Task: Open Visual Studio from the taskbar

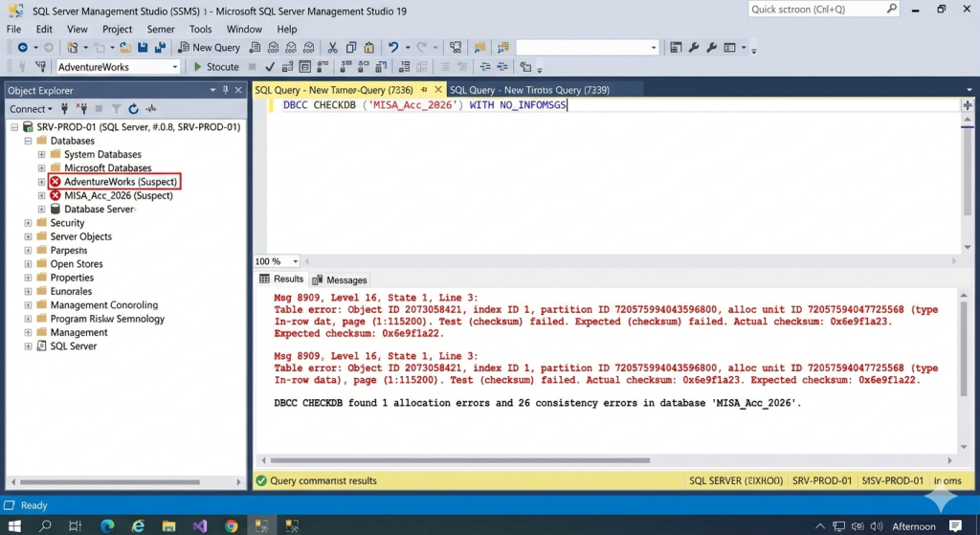Action: click(x=200, y=525)
